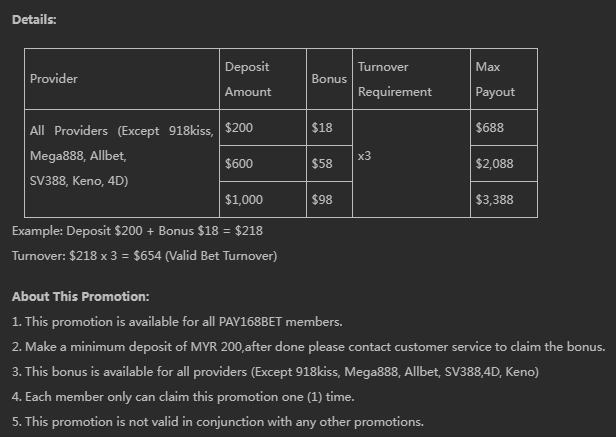Click the All Providers exceptions cell

pos(121,156)
